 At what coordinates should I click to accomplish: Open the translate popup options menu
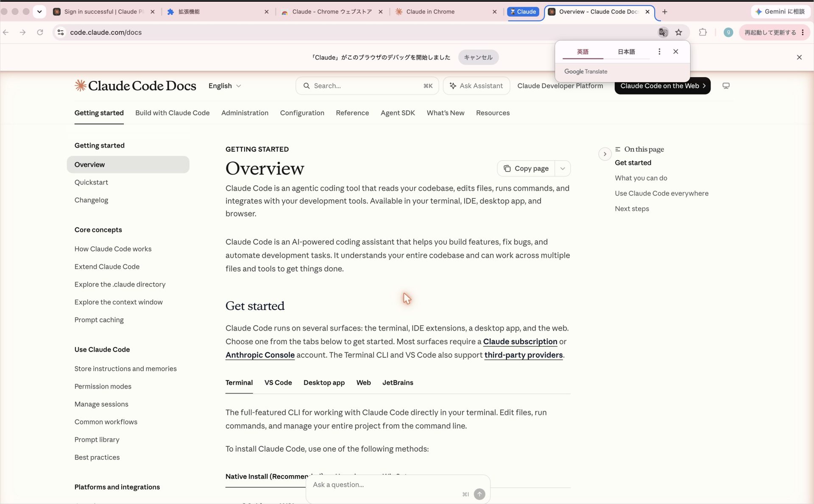(x=659, y=51)
